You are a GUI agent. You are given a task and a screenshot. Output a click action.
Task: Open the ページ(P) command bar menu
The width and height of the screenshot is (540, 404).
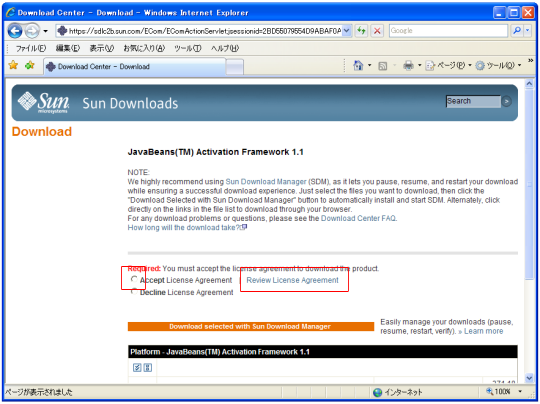point(448,65)
